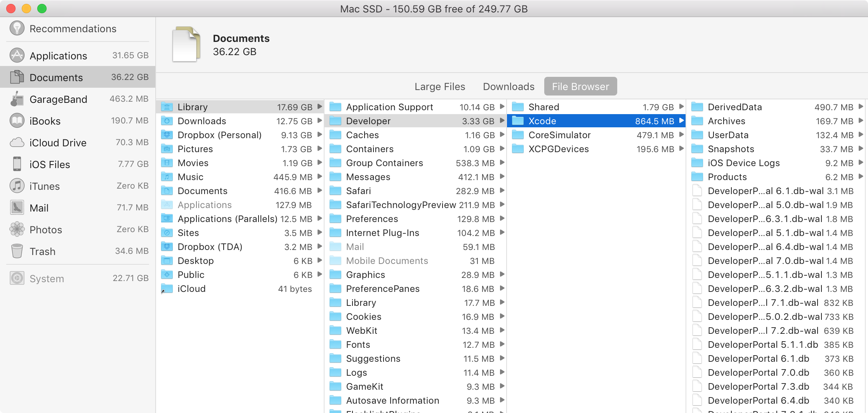
Task: Click the Public folder icon
Action: pyautogui.click(x=167, y=275)
